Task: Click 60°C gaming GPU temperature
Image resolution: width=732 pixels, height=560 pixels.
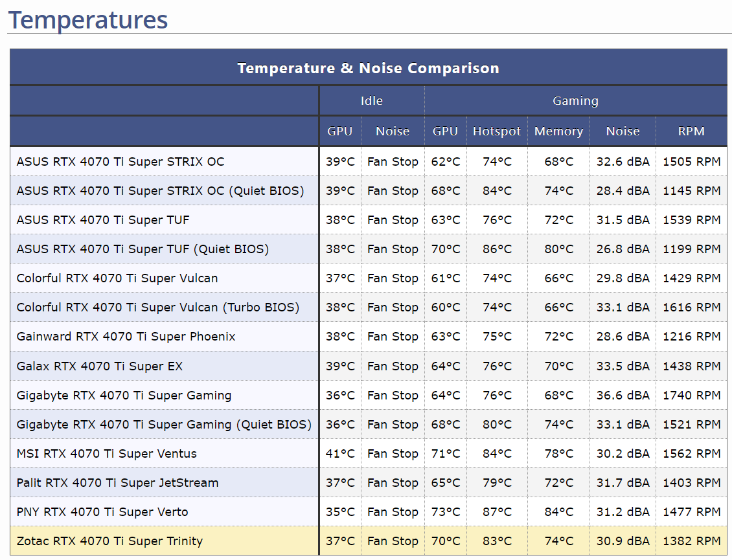Action: (446, 308)
